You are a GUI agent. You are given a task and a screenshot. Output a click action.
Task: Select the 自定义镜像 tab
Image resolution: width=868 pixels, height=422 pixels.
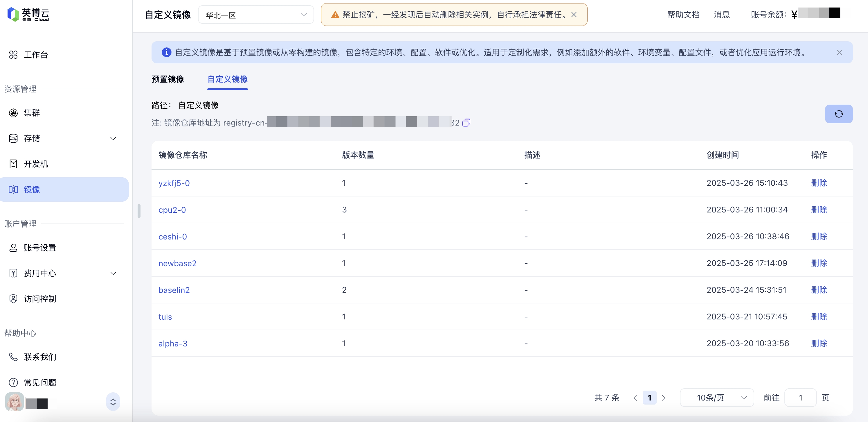pyautogui.click(x=227, y=79)
